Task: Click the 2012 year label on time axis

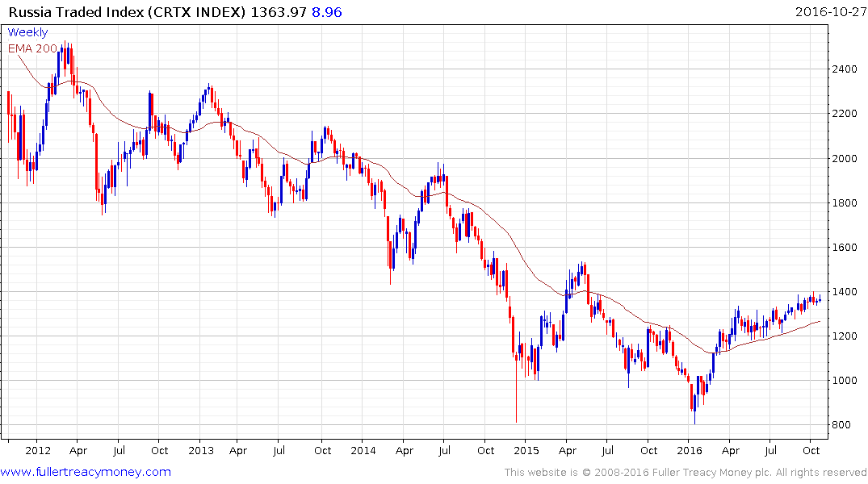Action: point(38,451)
